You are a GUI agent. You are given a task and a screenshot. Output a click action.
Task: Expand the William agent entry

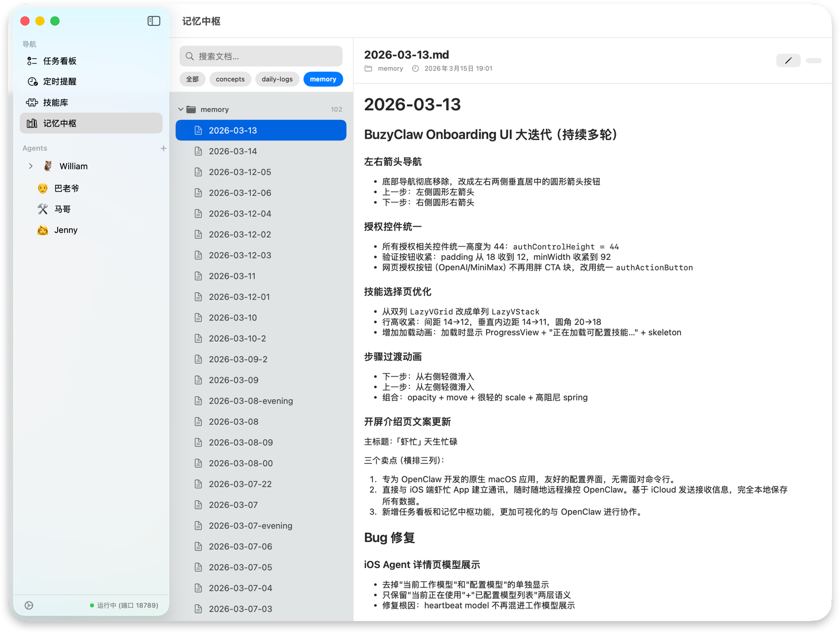tap(31, 166)
